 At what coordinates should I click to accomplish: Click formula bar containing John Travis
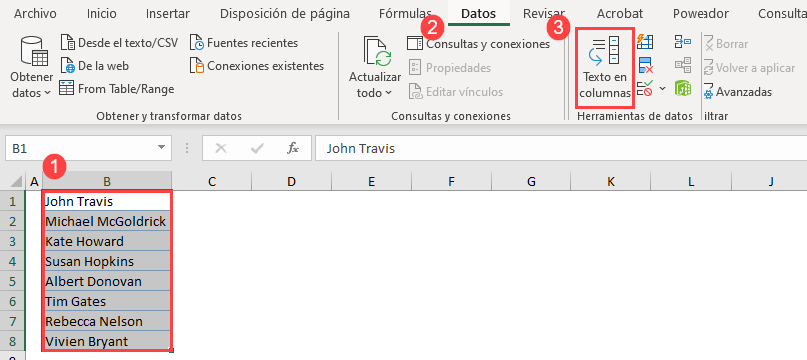point(560,149)
